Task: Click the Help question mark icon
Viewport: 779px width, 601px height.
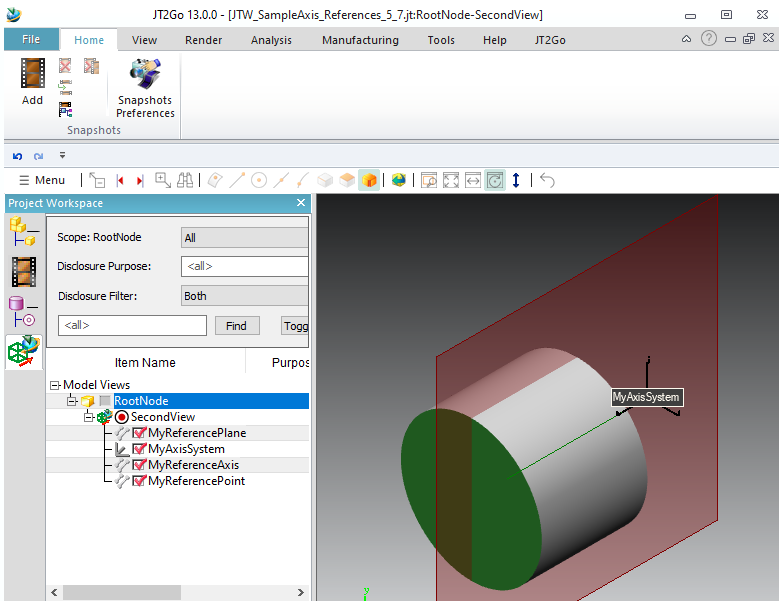Action: 709,38
